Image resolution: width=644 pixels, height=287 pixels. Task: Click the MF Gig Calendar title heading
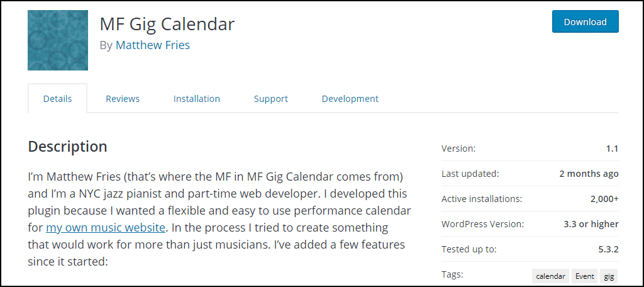click(x=167, y=24)
